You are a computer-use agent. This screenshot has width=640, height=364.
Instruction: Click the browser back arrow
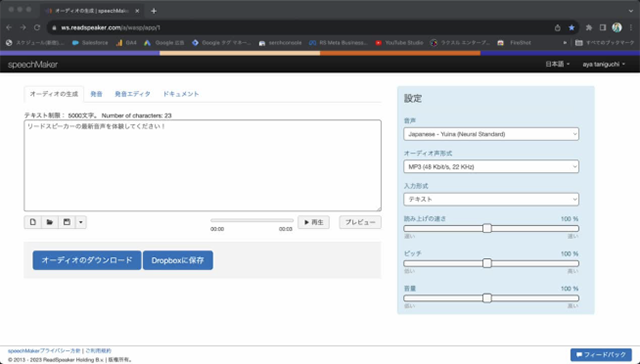9,27
